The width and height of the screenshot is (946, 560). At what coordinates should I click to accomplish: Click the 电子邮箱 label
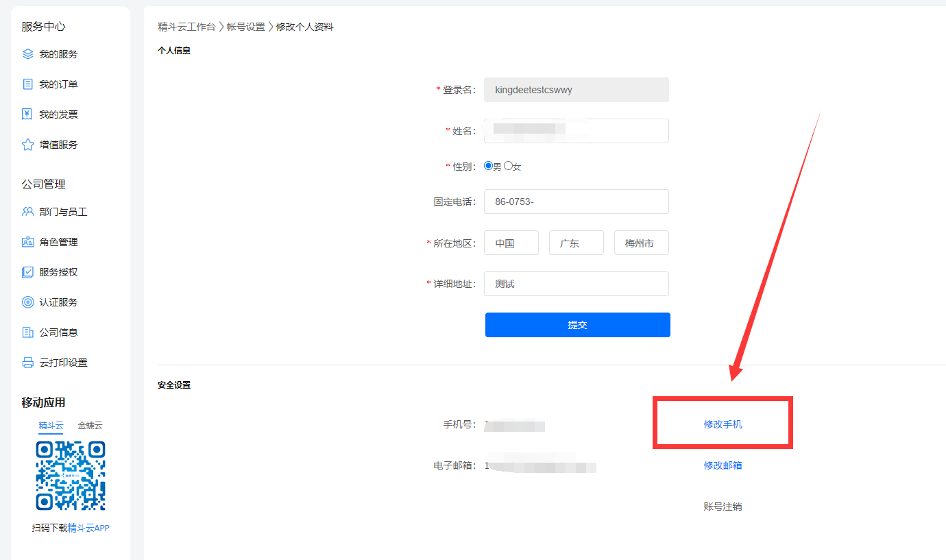(454, 465)
